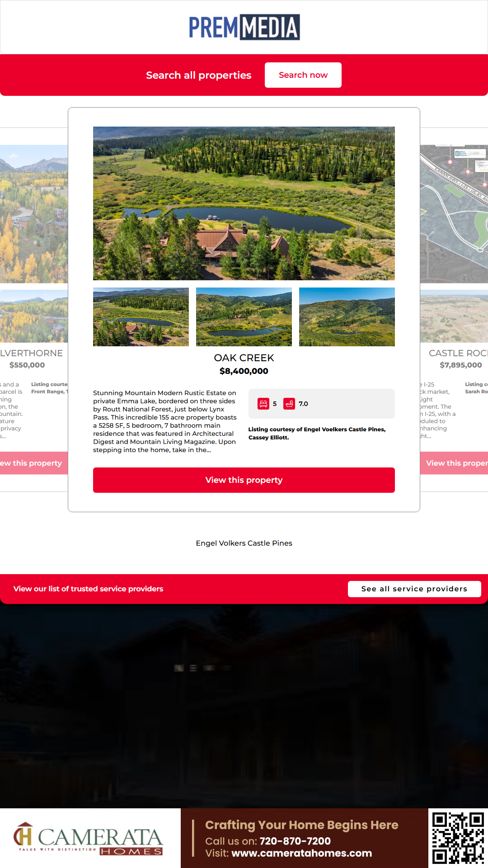Click the bedroom icon
This screenshot has height=868, width=488.
(x=263, y=404)
